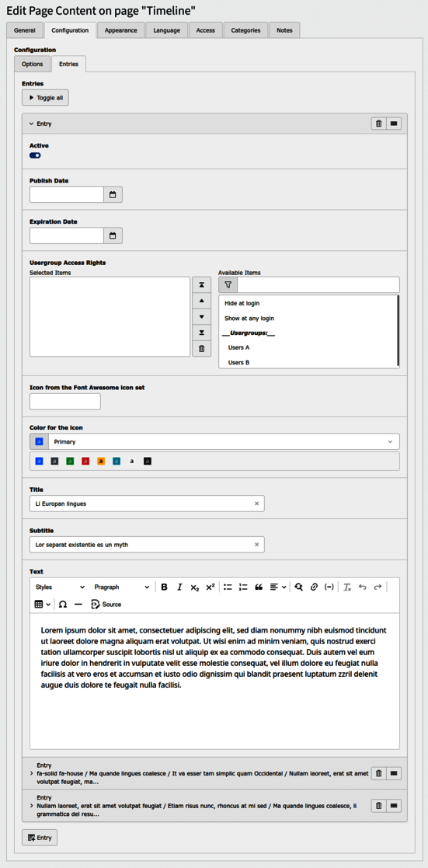Open the Publish Date calendar picker
The height and width of the screenshot is (868, 428).
(x=113, y=195)
